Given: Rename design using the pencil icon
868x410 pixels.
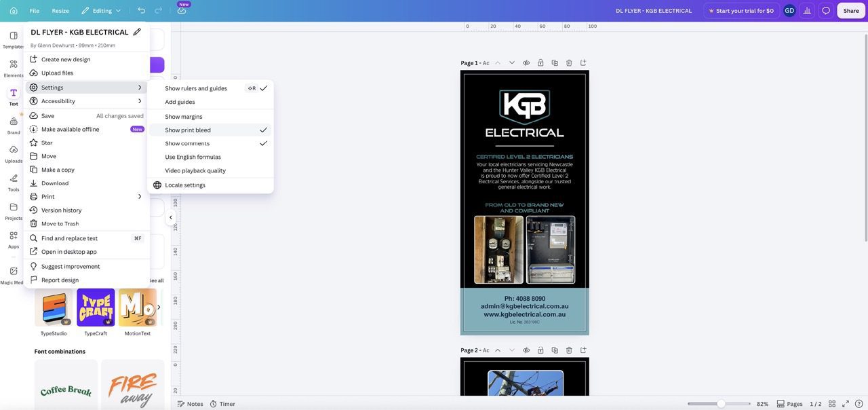Looking at the screenshot, I should pyautogui.click(x=137, y=32).
